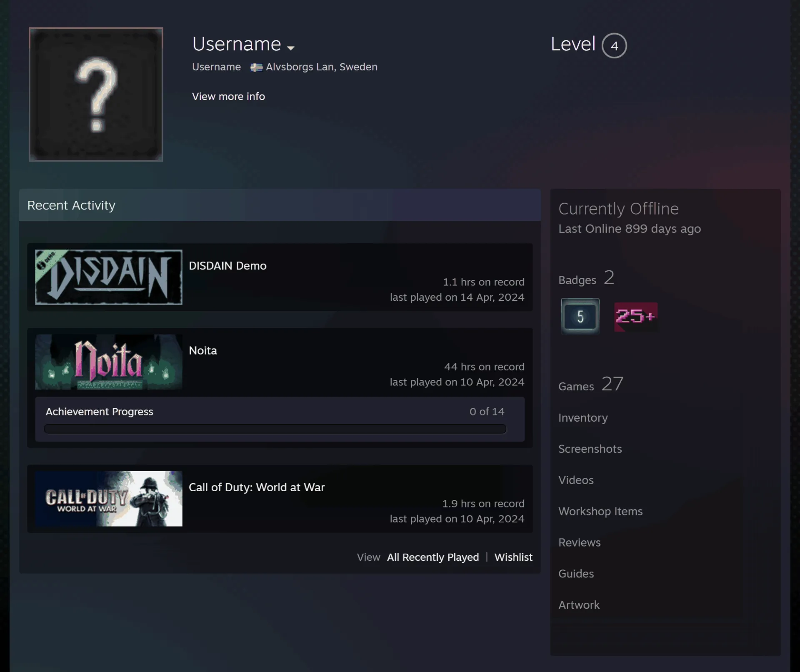Viewport: 800px width, 672px height.
Task: Open the Badges section
Action: (586, 278)
